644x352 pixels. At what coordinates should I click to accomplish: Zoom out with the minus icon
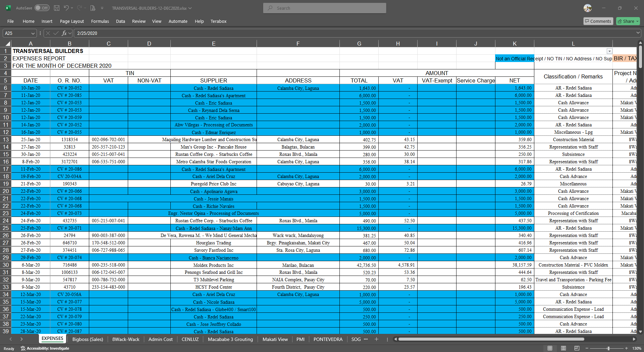(587, 348)
